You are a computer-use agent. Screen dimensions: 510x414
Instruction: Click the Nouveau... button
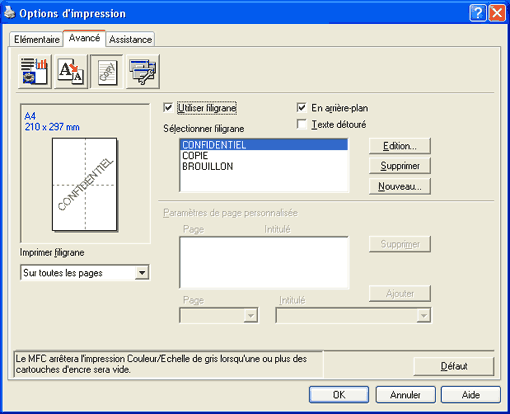point(400,186)
